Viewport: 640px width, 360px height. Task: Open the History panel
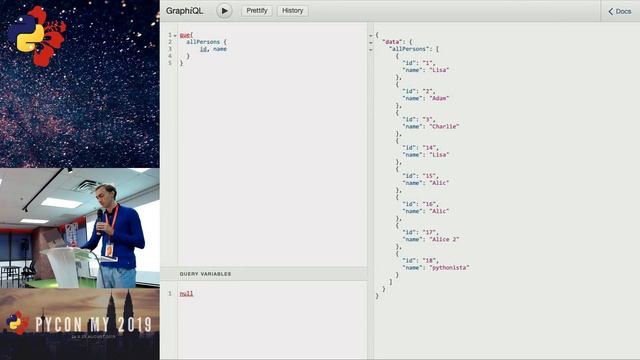(293, 11)
